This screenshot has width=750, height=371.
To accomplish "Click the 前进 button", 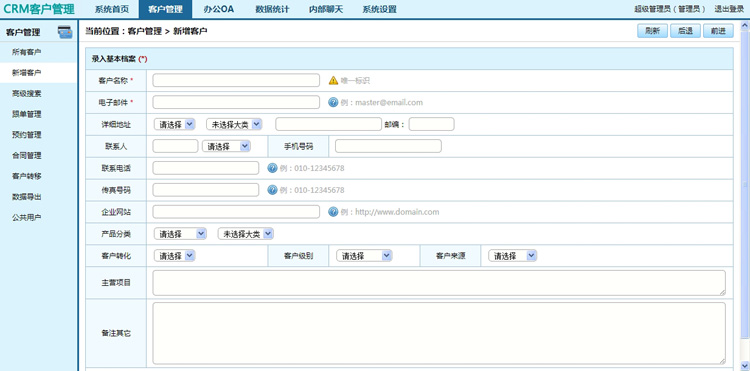I will tap(718, 31).
